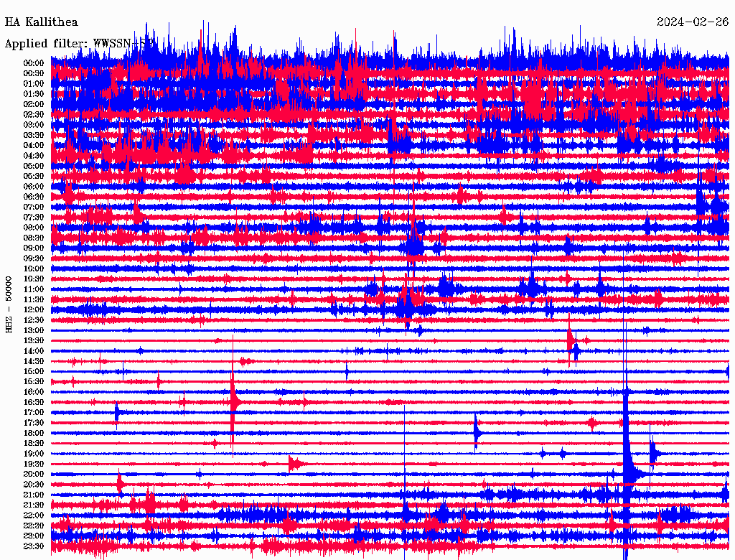Select the 18:00 time label

(x=34, y=433)
